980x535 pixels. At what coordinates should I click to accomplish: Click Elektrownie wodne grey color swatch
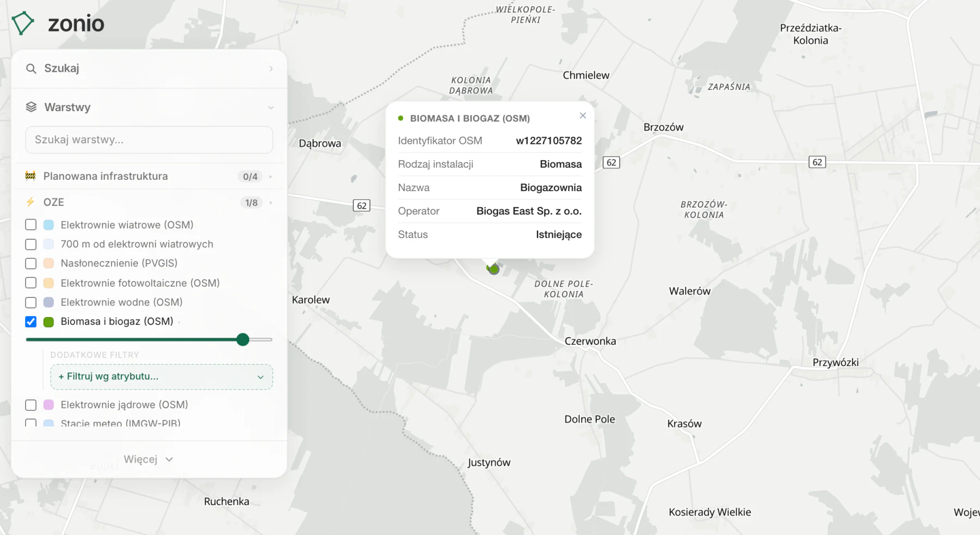click(x=48, y=302)
